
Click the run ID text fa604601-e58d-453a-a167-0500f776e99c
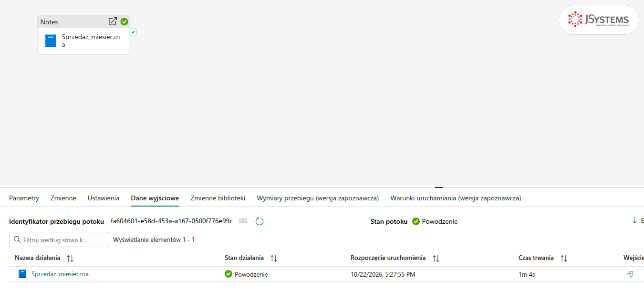tap(172, 221)
